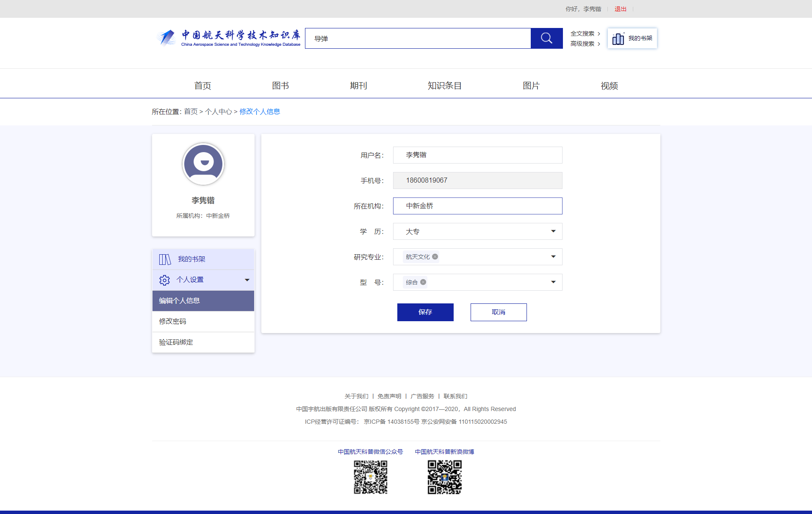Click the WeChat QR code image
Viewport: 812px width, 514px height.
pos(371,478)
